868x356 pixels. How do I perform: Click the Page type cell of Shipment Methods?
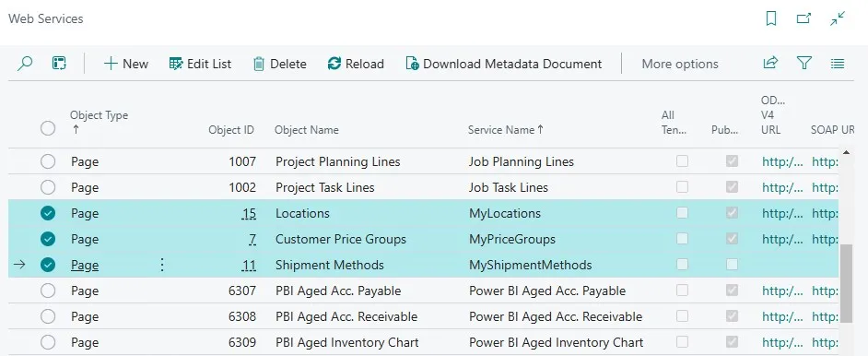pyautogui.click(x=85, y=266)
